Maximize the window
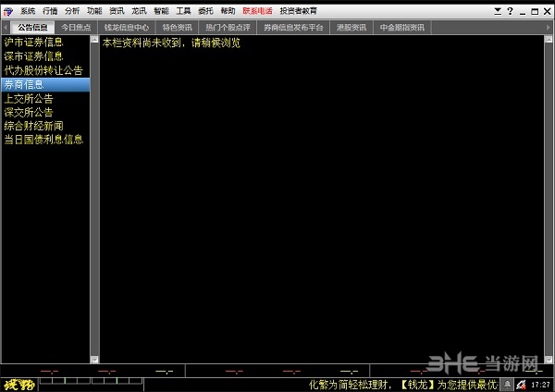The width and height of the screenshot is (555, 392). (x=535, y=12)
